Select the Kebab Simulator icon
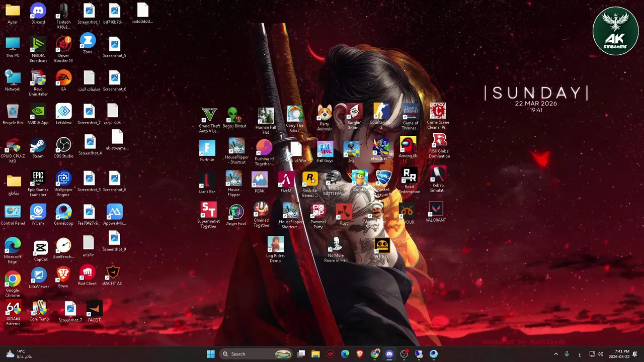Image resolution: width=644 pixels, height=362 pixels. [438, 180]
